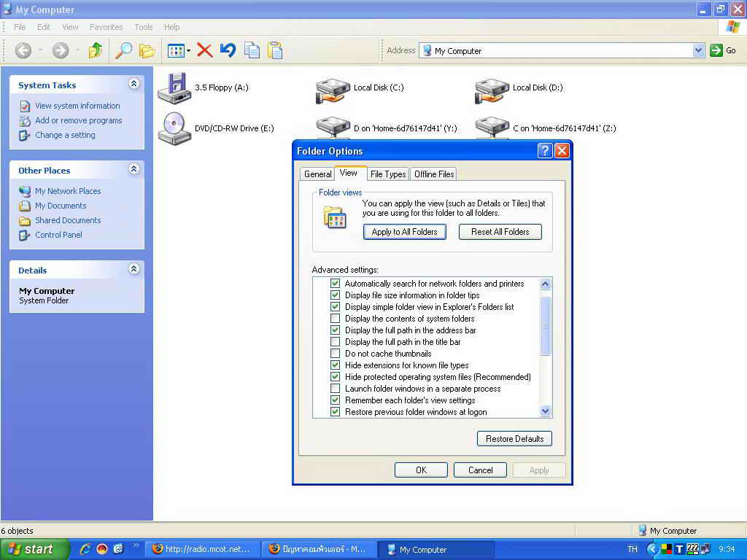Click Folder Options help question mark button
Image resolution: width=747 pixels, height=560 pixels.
pyautogui.click(x=544, y=151)
